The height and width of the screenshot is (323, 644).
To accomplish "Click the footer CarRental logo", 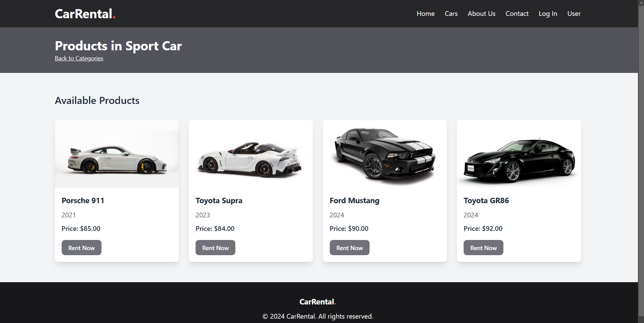I will point(318,302).
